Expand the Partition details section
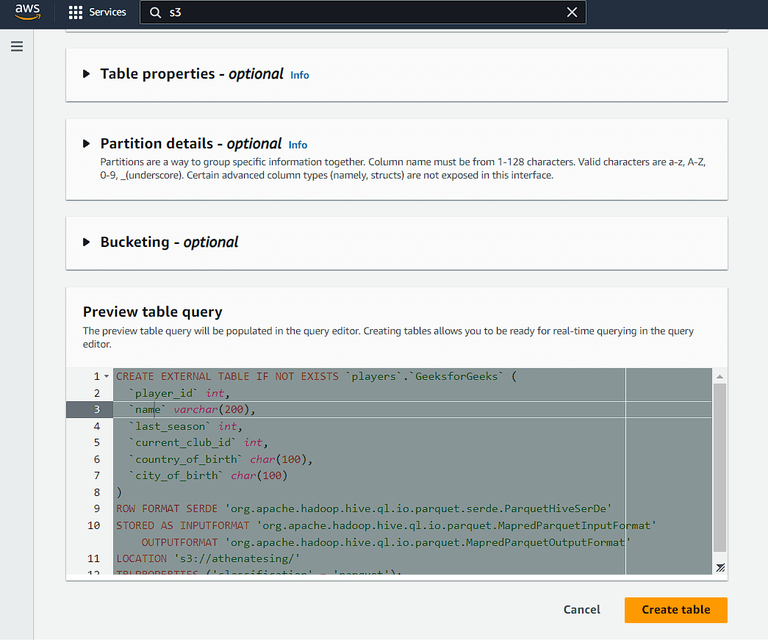The width and height of the screenshot is (768, 640). click(88, 144)
